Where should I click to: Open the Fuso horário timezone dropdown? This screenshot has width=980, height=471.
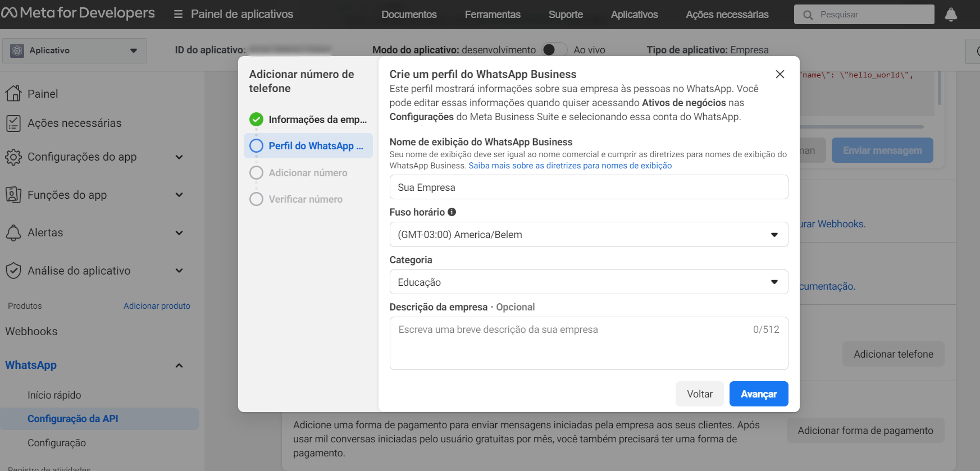[589, 235]
